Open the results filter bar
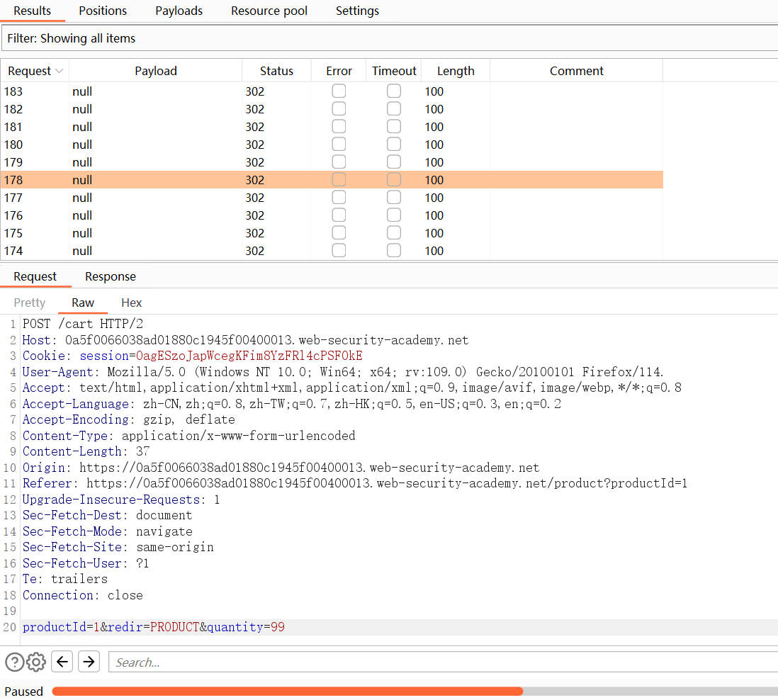Viewport: 778px width, 700px height. [388, 38]
